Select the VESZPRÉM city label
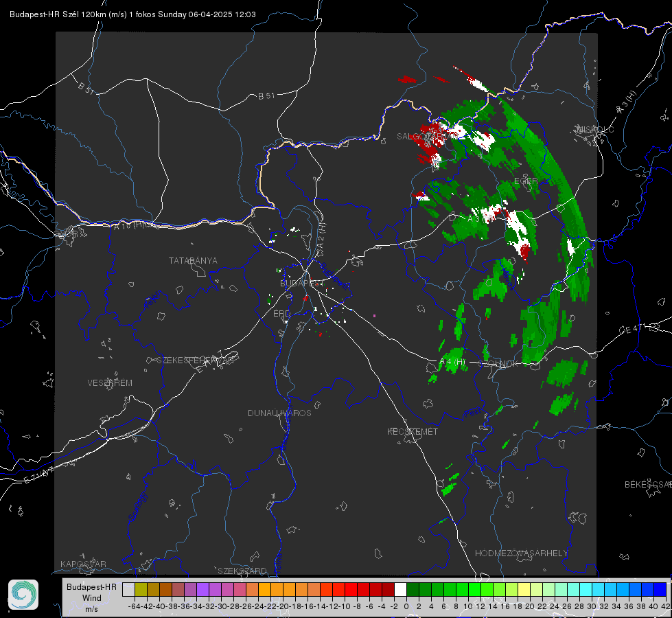Viewport: 672px width, 618px height. click(110, 382)
